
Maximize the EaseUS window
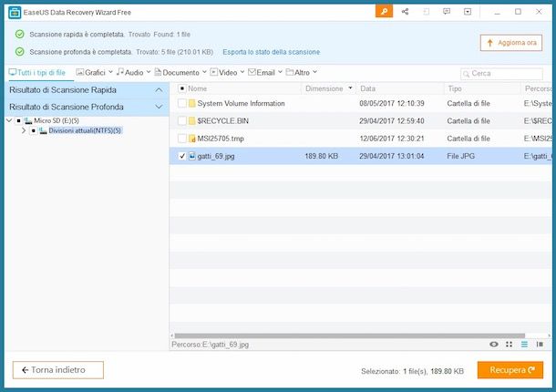(x=518, y=12)
